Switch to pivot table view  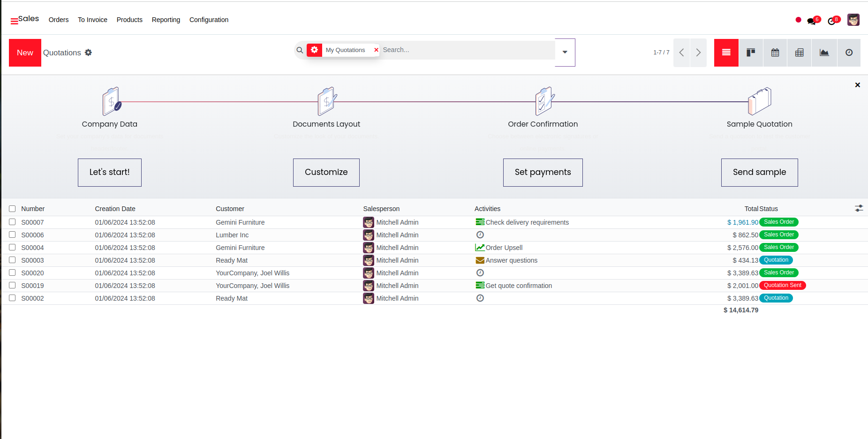click(x=800, y=53)
